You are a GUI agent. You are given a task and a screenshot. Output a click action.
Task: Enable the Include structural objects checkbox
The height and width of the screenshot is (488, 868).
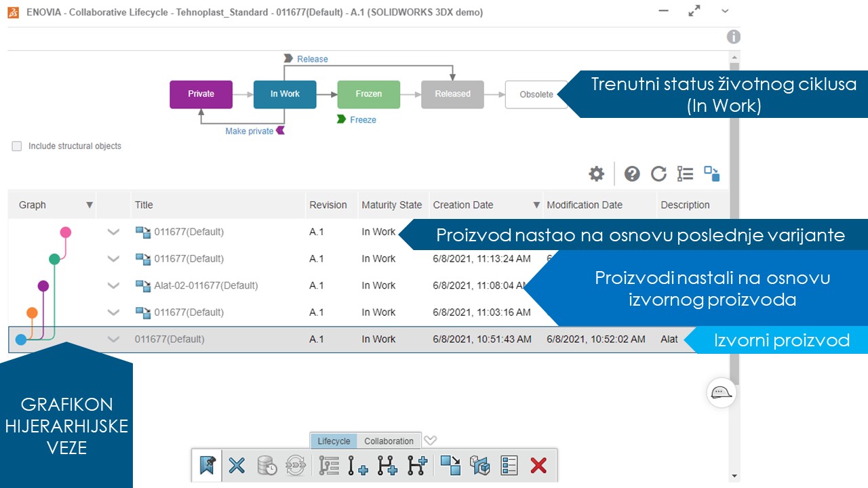(16, 146)
